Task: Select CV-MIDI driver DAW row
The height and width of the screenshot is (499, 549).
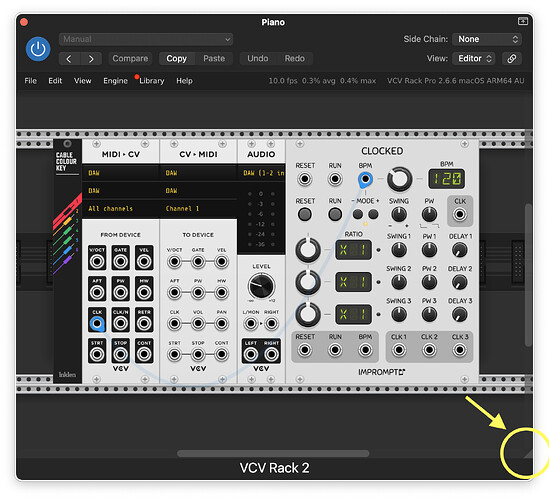Action: coord(198,173)
